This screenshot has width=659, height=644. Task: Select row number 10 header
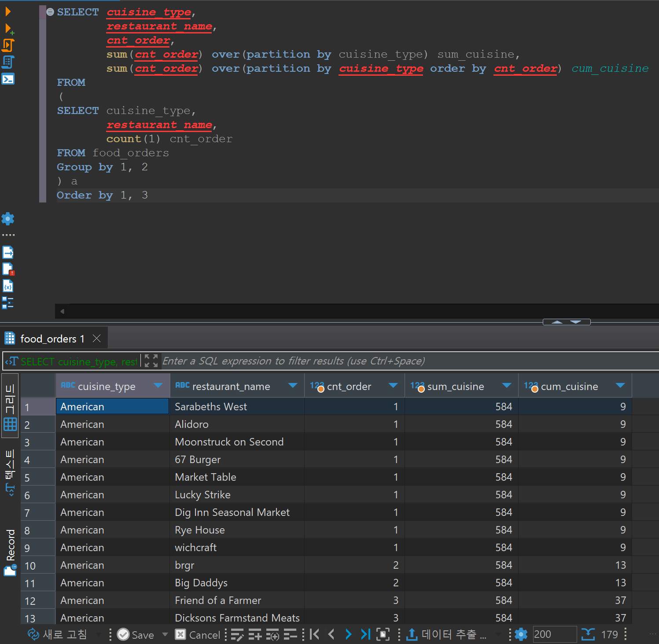(38, 565)
